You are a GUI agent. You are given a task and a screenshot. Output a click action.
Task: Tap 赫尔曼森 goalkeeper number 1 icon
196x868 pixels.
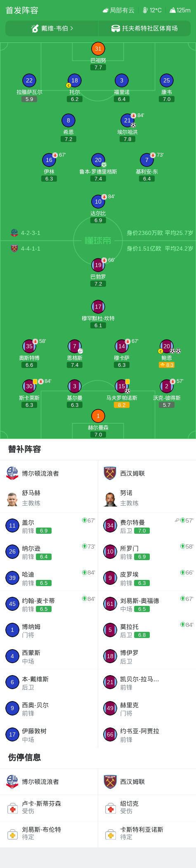(98, 416)
